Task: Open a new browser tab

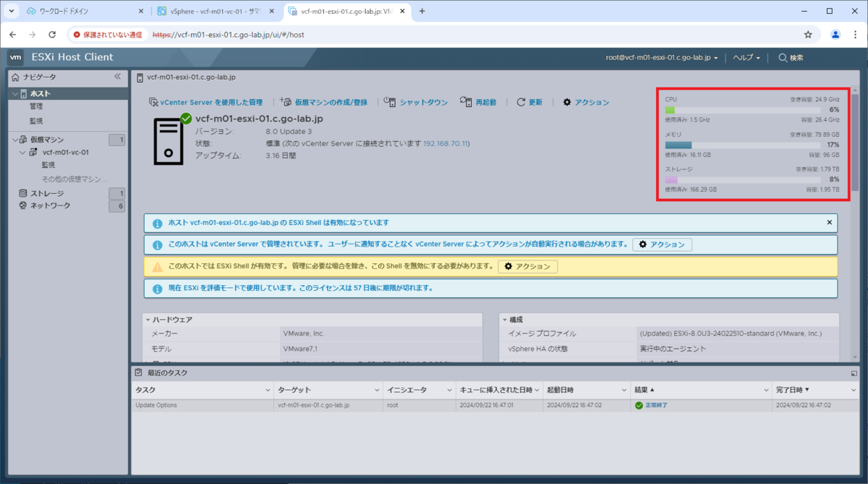Action: coord(422,12)
